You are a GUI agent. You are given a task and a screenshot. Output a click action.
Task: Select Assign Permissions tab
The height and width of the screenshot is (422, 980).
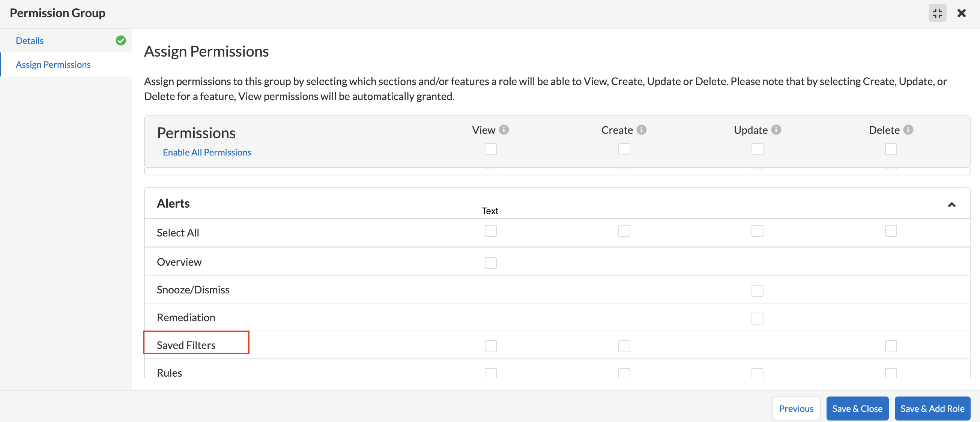tap(53, 64)
